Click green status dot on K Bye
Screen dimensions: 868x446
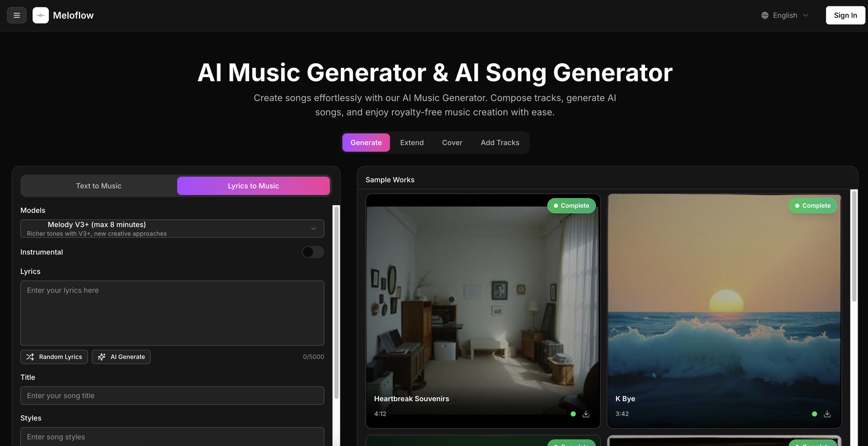[x=814, y=414]
